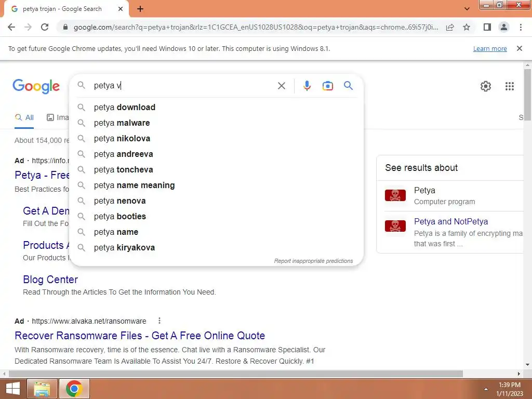Open the Blog Center sitelink
Viewport: 532px width, 399px height.
click(50, 280)
